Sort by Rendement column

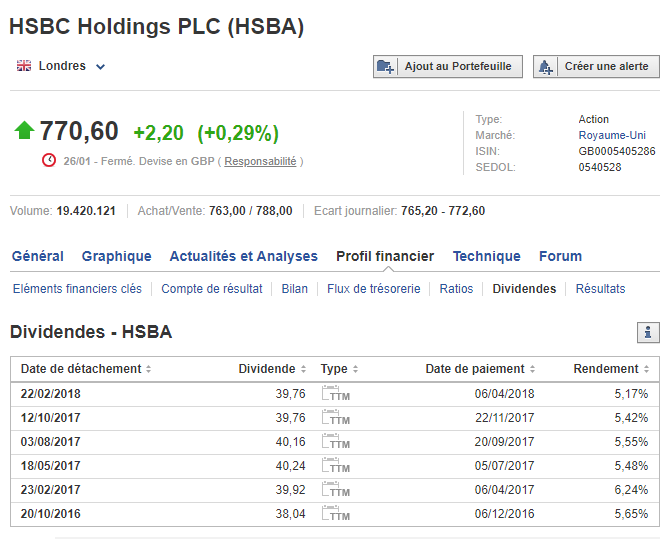click(611, 368)
